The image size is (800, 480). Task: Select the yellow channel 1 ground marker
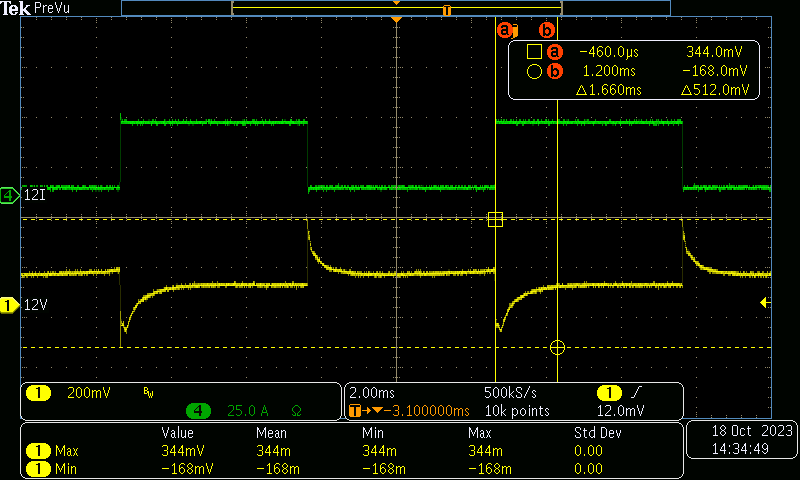click(10, 305)
